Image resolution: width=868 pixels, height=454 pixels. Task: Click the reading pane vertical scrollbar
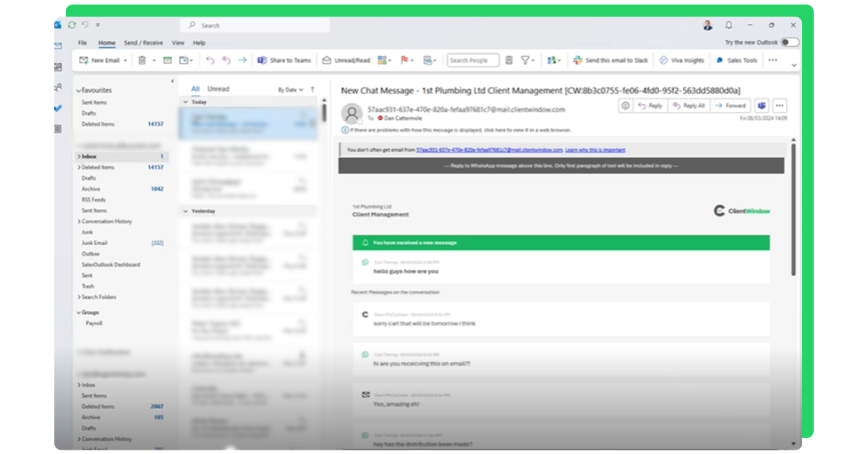[793, 210]
